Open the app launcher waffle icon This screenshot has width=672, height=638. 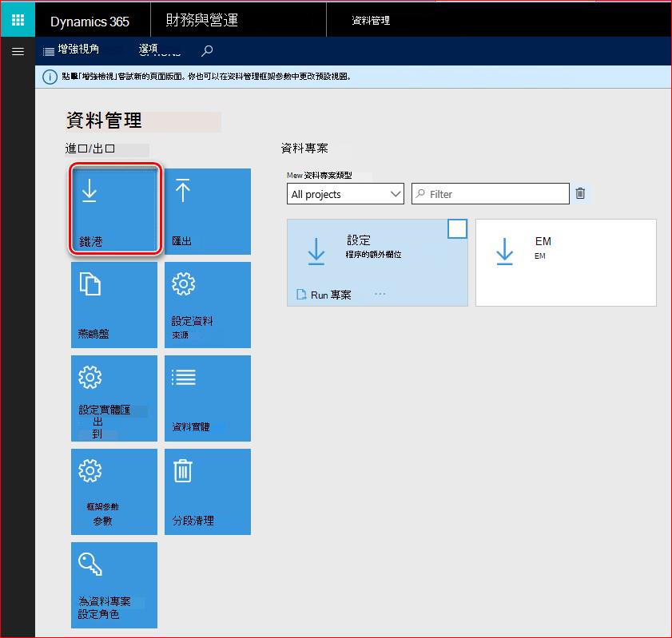[x=18, y=20]
